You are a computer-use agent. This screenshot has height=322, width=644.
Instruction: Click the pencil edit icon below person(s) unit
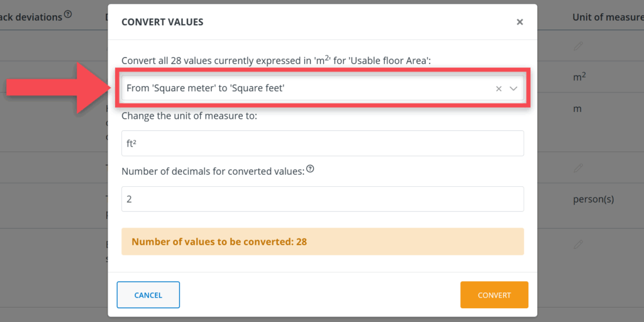(x=578, y=243)
